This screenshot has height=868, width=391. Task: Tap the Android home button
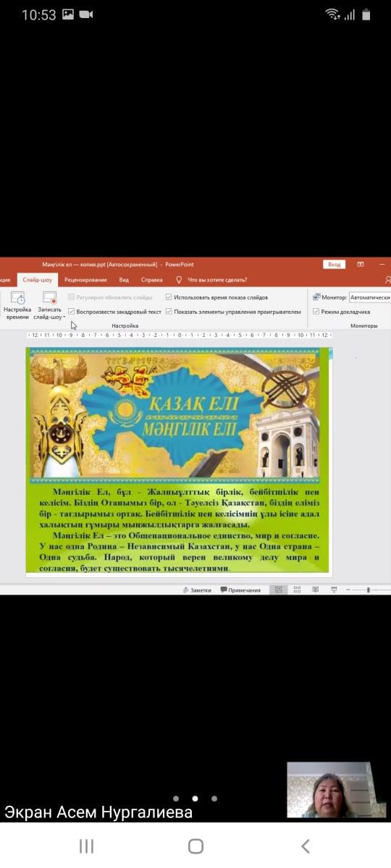click(x=195, y=846)
